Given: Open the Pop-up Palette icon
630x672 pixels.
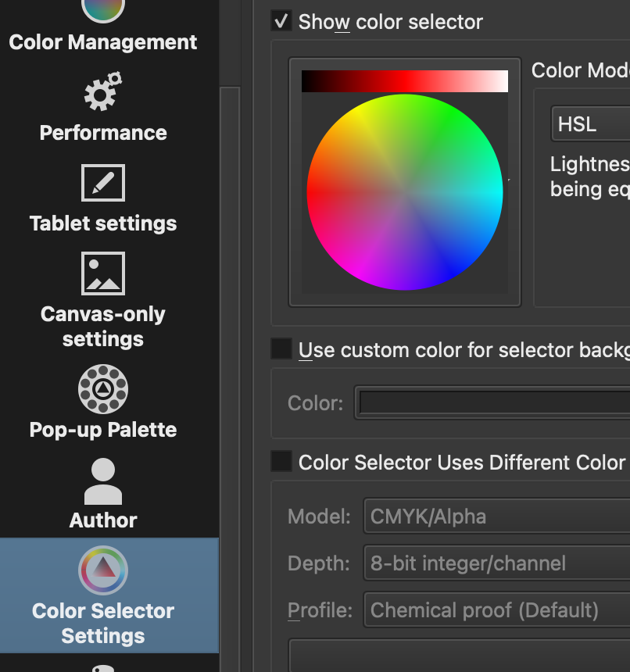Looking at the screenshot, I should point(103,388).
